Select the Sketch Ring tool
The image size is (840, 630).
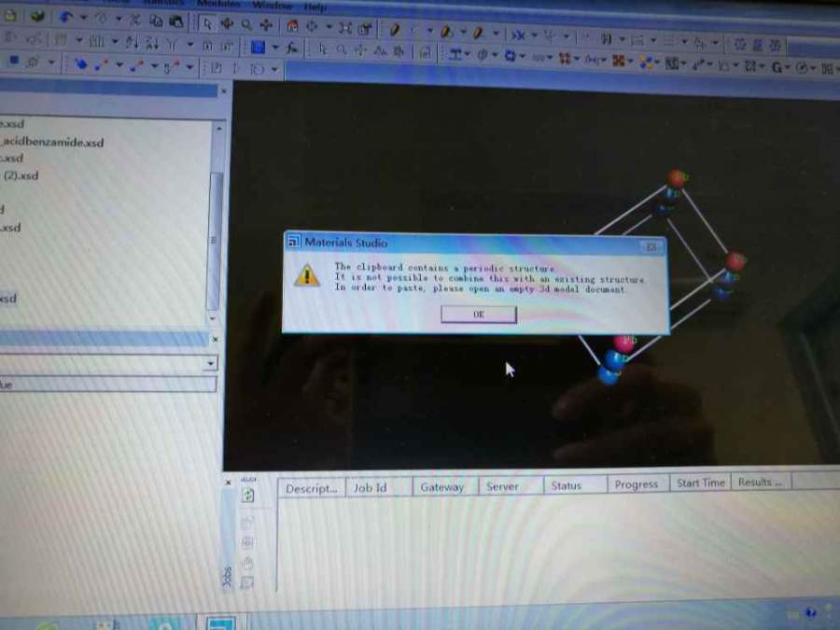tap(446, 32)
